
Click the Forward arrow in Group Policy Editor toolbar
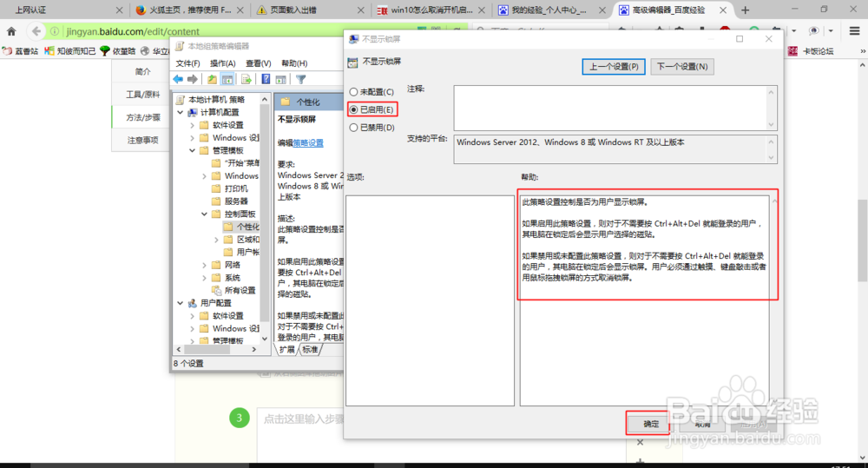[x=192, y=79]
